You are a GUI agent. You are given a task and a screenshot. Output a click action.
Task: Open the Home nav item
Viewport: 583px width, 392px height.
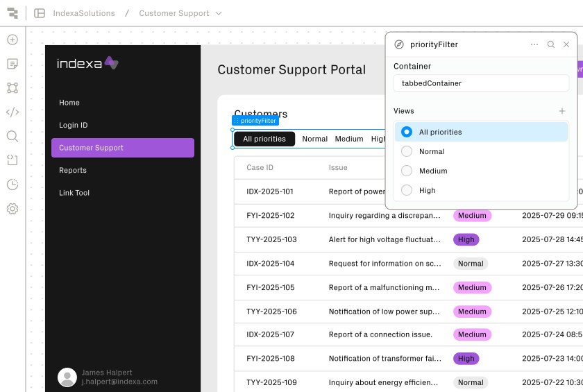pyautogui.click(x=69, y=103)
